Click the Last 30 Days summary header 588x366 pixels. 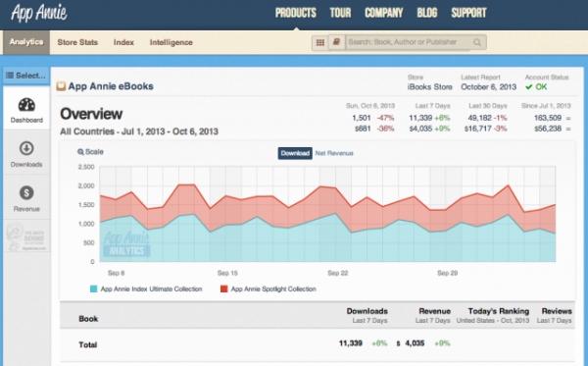(487, 106)
